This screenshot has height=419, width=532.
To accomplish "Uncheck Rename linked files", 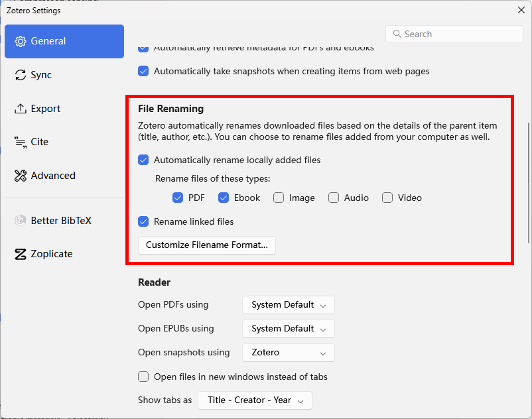I will 143,221.
